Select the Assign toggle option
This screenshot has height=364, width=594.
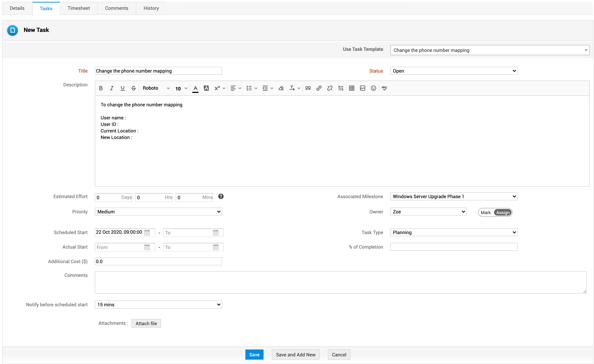(x=503, y=212)
